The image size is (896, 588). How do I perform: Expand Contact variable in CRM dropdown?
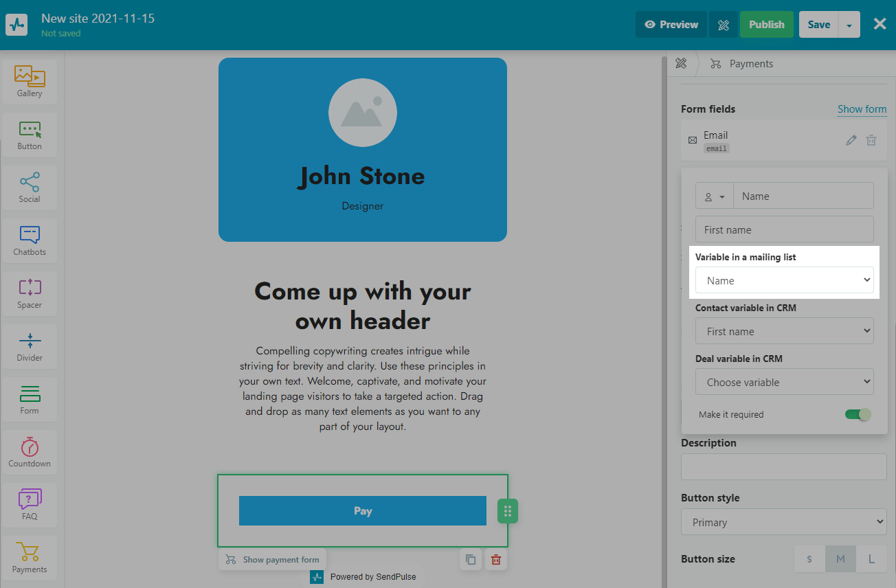pyautogui.click(x=784, y=331)
